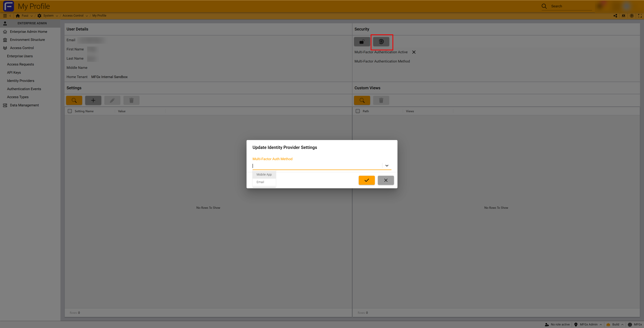Open the help question mark icon
644x328 pixels.
[x=632, y=16]
